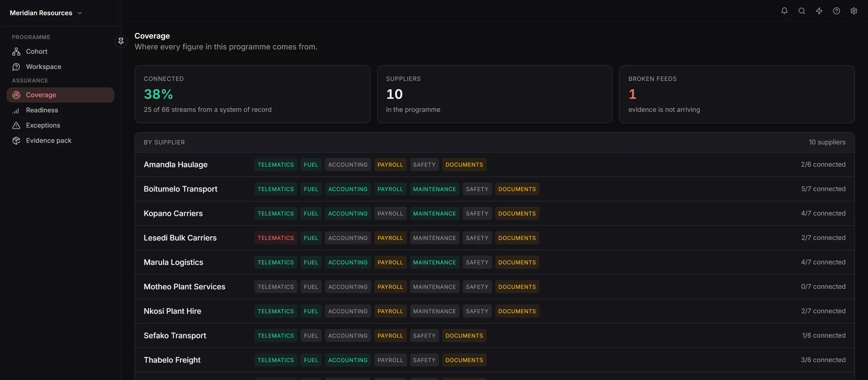Click the Exceptions warning triangle icon

[x=16, y=126]
